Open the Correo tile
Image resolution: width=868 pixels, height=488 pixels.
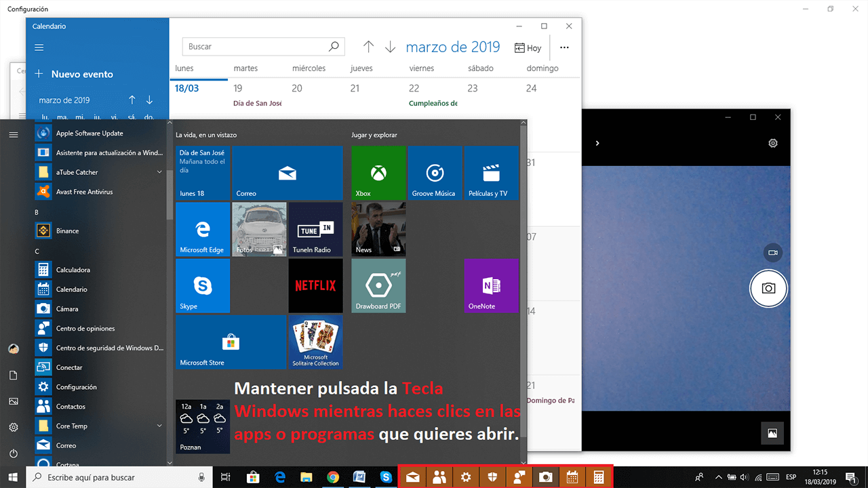click(288, 173)
